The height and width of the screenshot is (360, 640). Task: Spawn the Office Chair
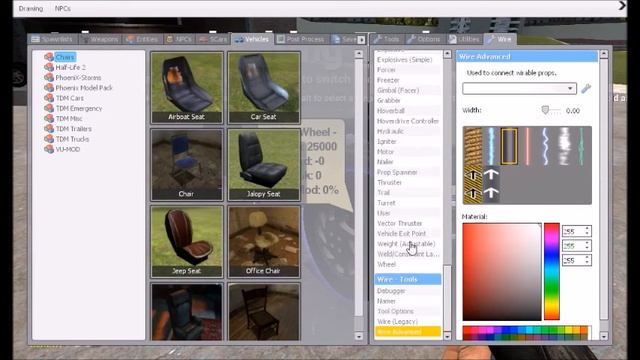point(264,242)
